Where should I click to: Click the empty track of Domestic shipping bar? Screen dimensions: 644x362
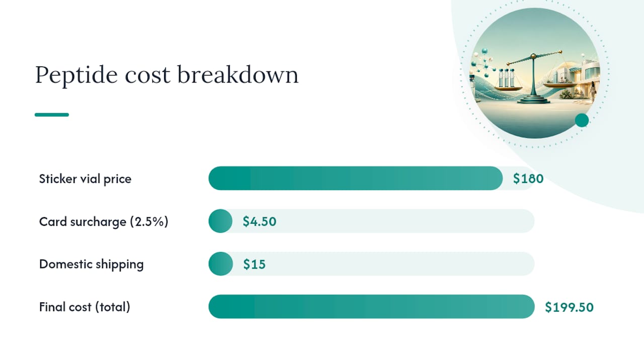383,264
